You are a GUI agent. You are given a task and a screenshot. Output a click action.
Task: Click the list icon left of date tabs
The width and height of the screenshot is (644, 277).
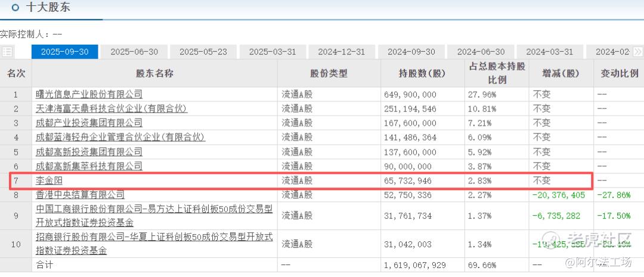point(7,52)
